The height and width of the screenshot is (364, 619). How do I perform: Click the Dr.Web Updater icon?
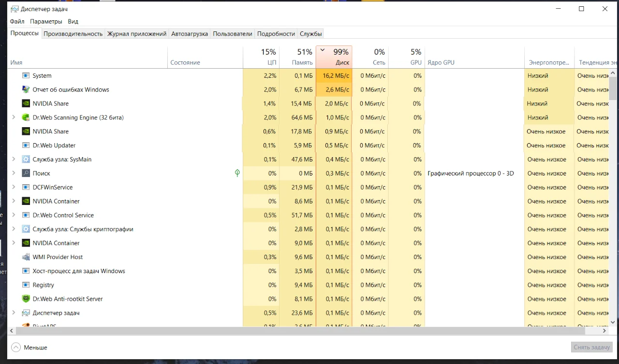pyautogui.click(x=26, y=146)
